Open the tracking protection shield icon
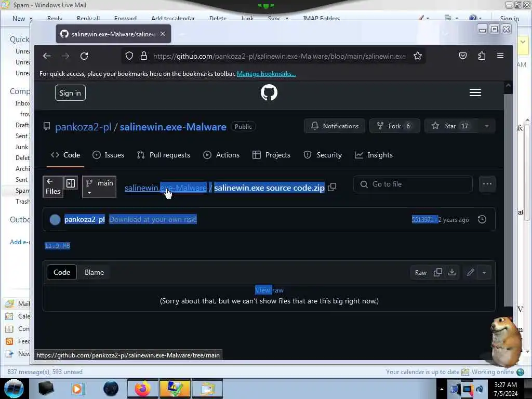 coord(129,56)
